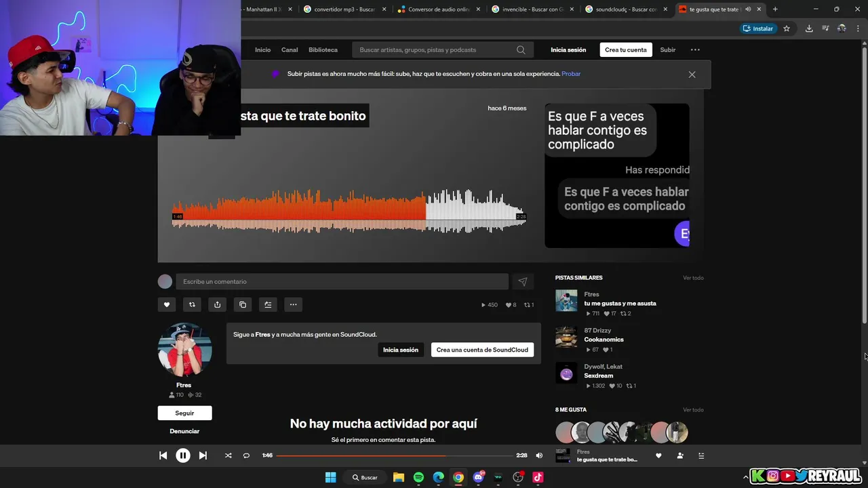Toggle repeat in the player bar

246,455
